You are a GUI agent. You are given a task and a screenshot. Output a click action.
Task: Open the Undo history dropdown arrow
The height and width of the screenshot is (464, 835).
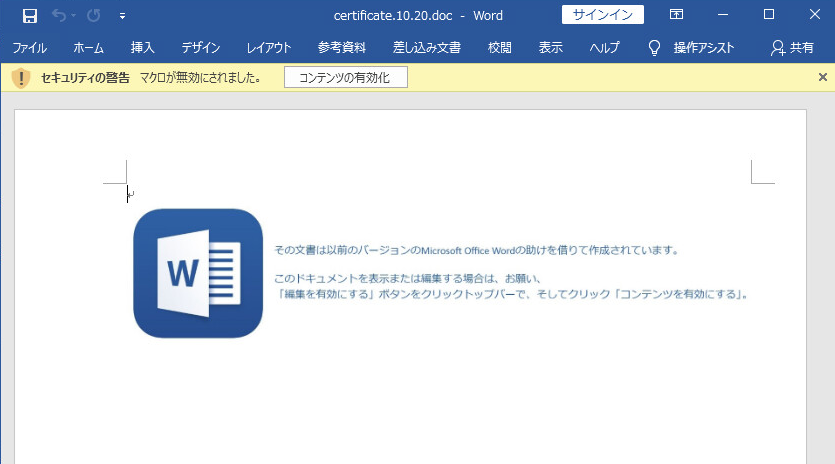[x=73, y=15]
